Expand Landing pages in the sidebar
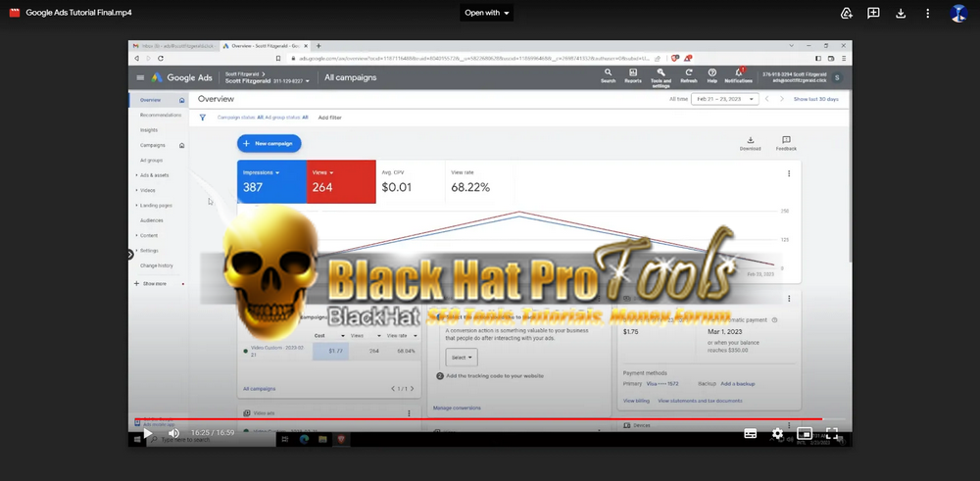 154,205
